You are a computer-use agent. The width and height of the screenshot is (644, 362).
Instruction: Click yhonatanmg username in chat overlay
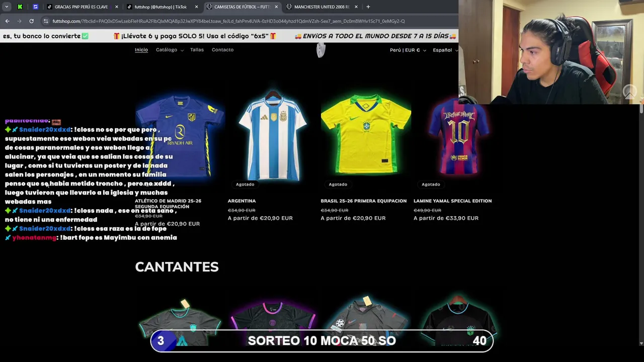point(34,238)
